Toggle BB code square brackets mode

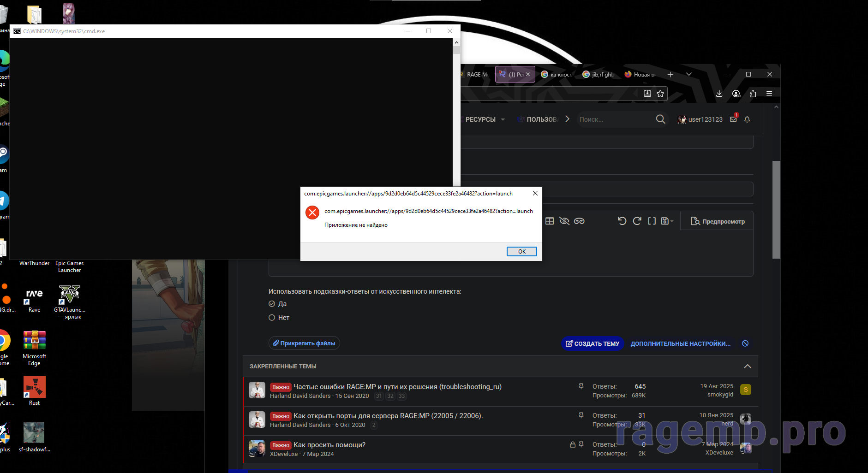652,221
